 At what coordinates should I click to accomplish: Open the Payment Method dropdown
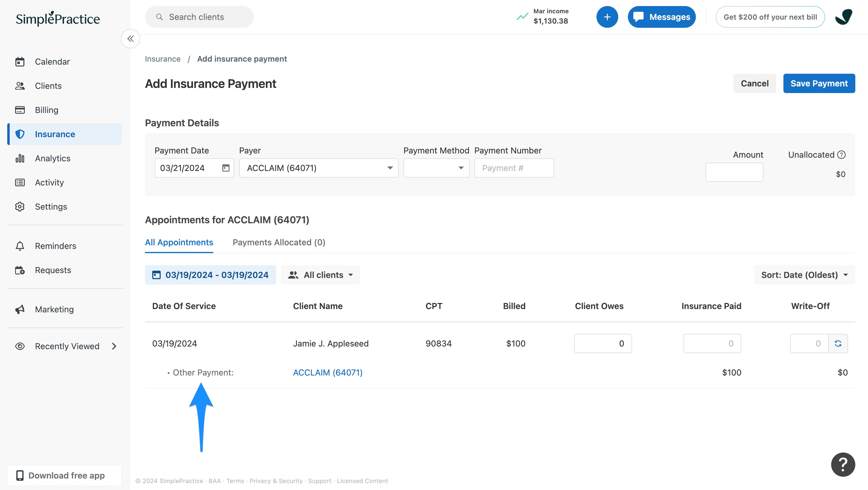(436, 168)
